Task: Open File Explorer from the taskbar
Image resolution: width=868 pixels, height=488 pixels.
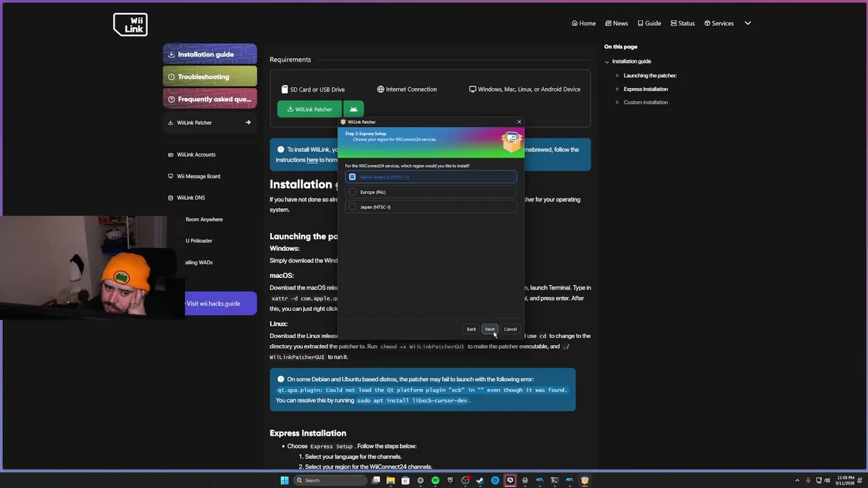Action: [391, 481]
